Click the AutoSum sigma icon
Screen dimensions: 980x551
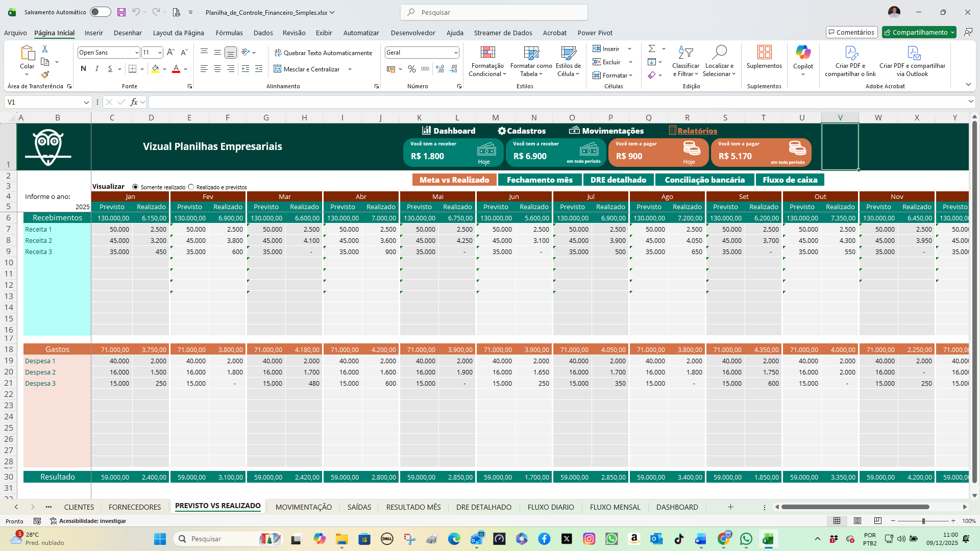click(652, 48)
